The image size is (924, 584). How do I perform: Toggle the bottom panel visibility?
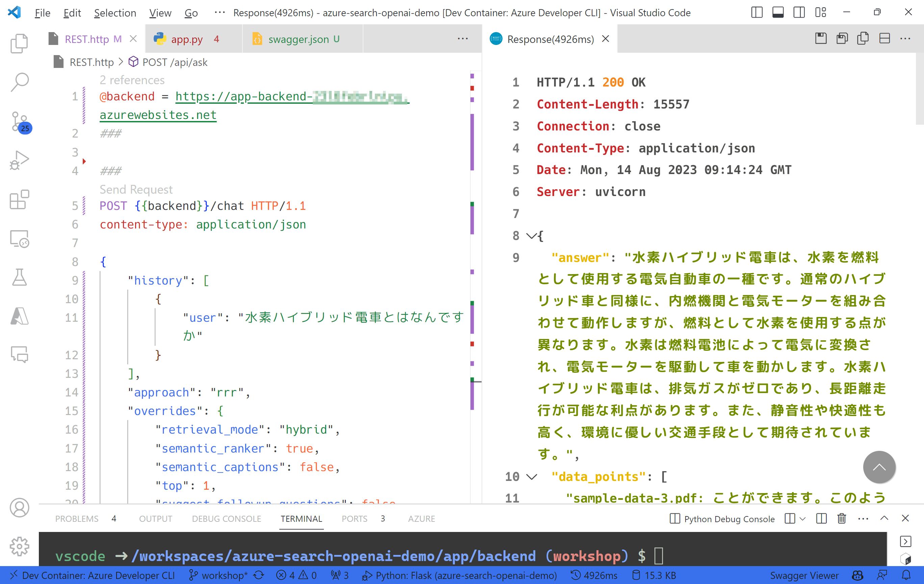778,12
